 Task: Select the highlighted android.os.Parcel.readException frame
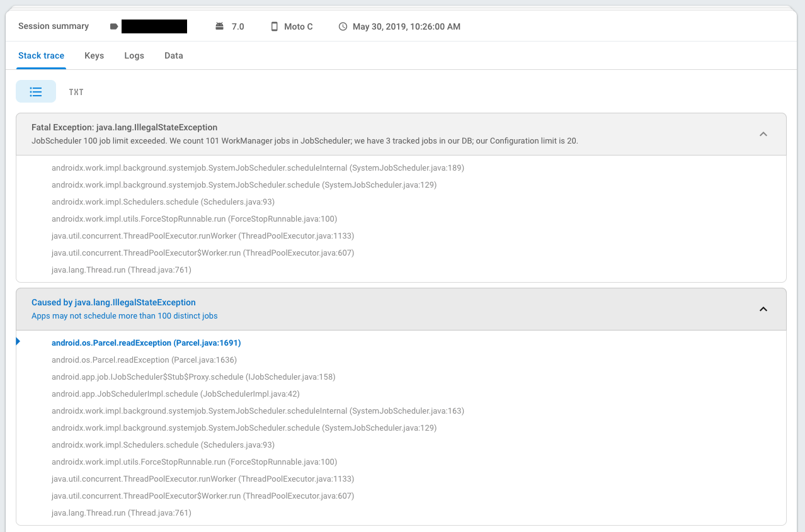click(x=146, y=343)
